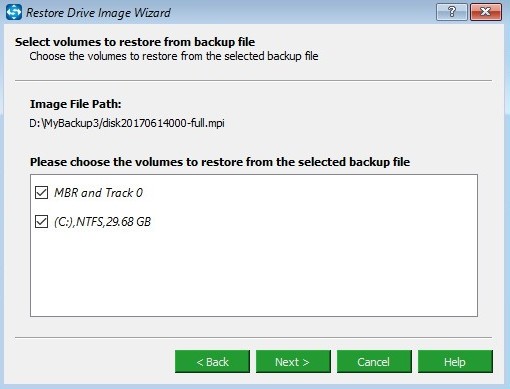Click the Restore Drive Image Wizard app icon
This screenshot has height=389, width=510.
click(14, 12)
